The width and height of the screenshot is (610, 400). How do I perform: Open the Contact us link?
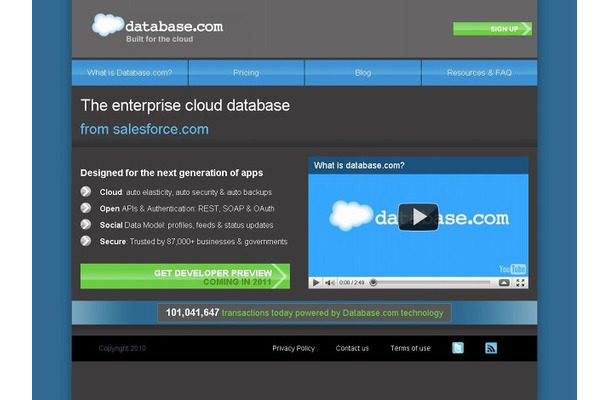coord(352,348)
